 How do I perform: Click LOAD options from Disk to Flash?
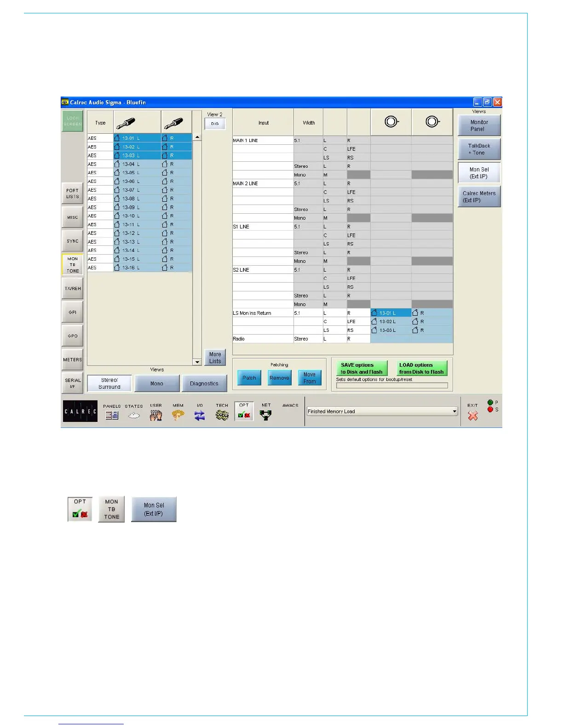click(x=421, y=368)
